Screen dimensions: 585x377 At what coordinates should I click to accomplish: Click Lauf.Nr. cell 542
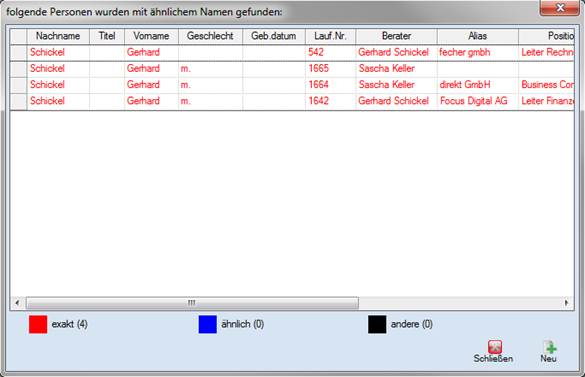331,52
